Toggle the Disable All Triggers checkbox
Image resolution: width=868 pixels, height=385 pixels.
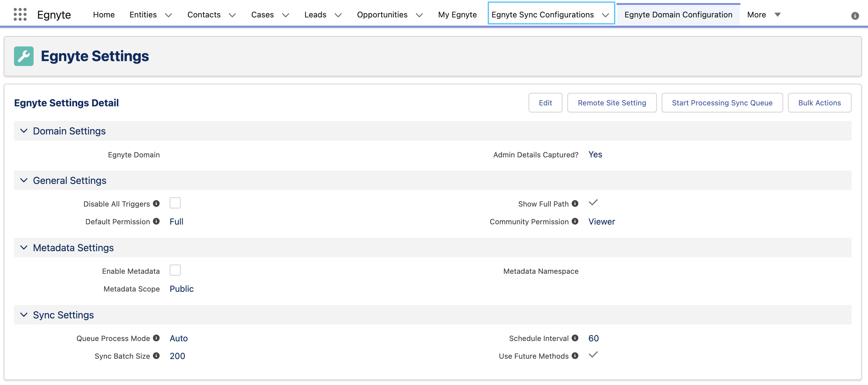click(x=175, y=203)
